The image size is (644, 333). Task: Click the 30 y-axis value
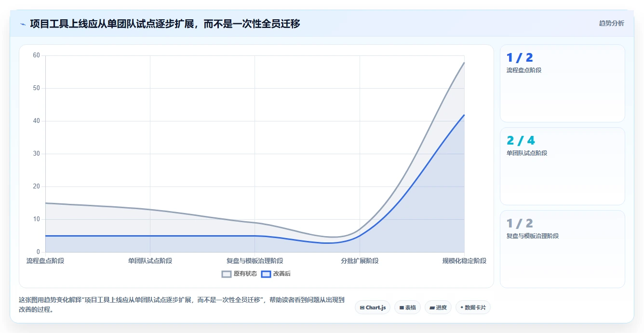(x=37, y=154)
